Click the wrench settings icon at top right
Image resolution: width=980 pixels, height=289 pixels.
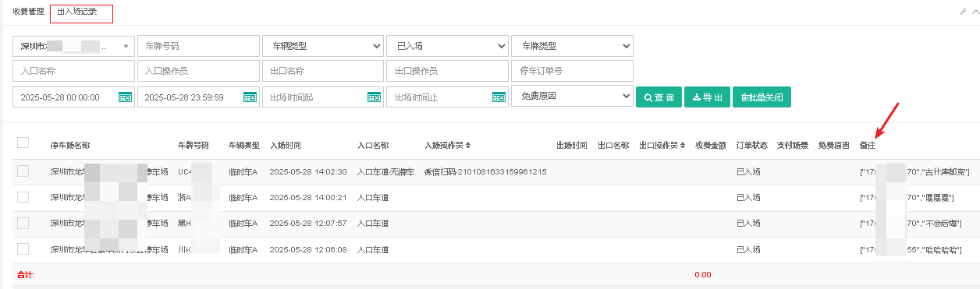click(964, 12)
